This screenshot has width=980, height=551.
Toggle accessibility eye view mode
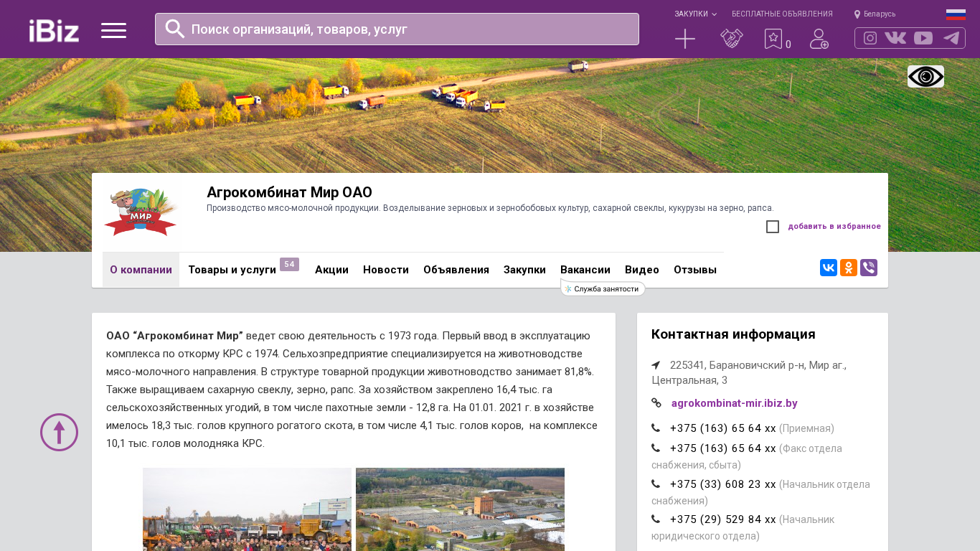tap(925, 76)
